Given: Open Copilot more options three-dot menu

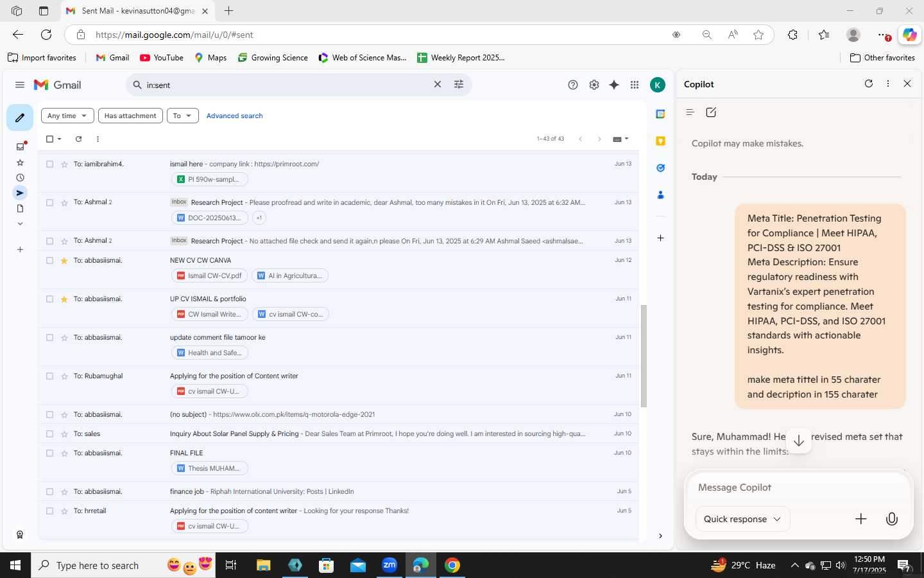Looking at the screenshot, I should pyautogui.click(x=888, y=83).
